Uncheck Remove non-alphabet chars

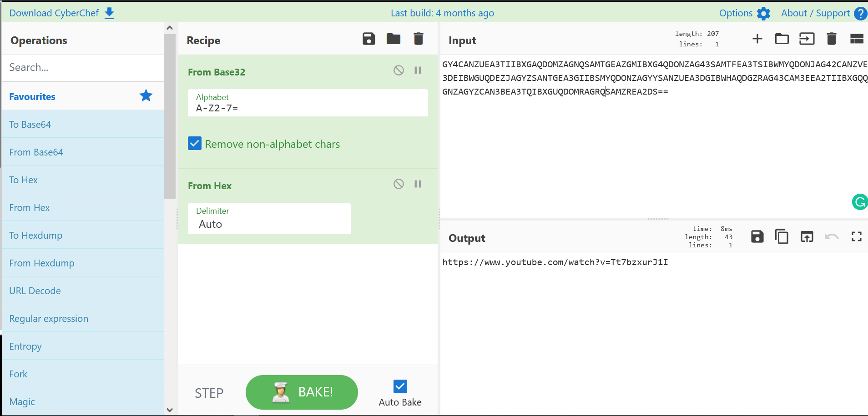195,144
